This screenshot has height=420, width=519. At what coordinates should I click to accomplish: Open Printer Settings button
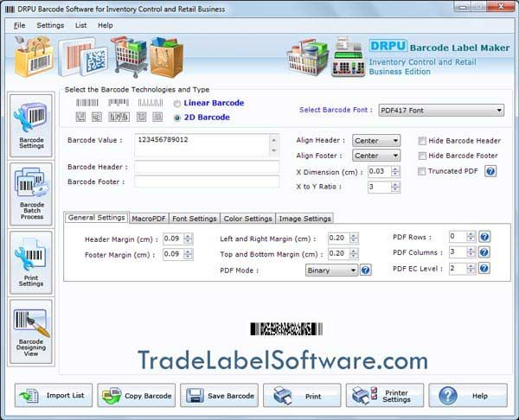point(385,396)
